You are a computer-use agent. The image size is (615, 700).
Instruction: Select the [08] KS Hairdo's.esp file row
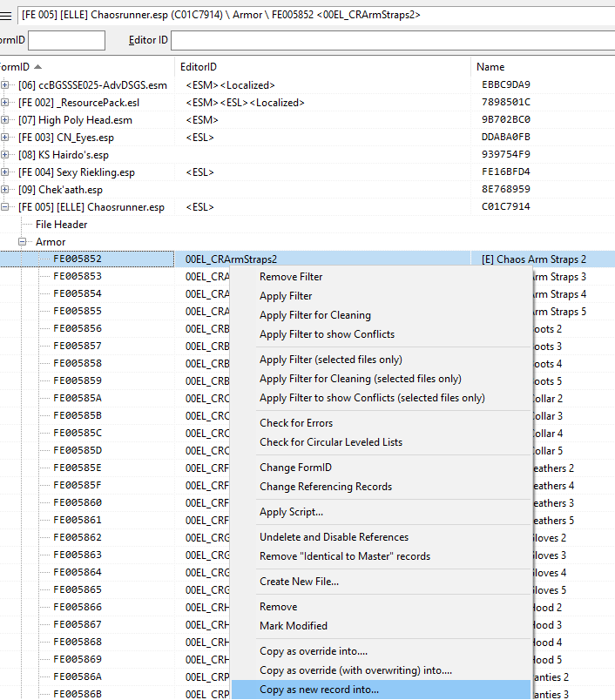(x=64, y=155)
